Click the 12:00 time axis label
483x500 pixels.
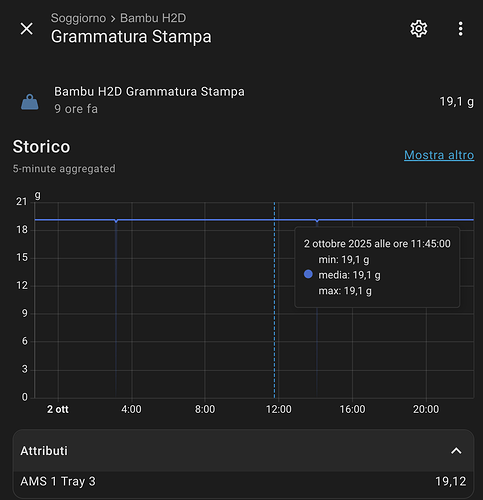pyautogui.click(x=279, y=409)
